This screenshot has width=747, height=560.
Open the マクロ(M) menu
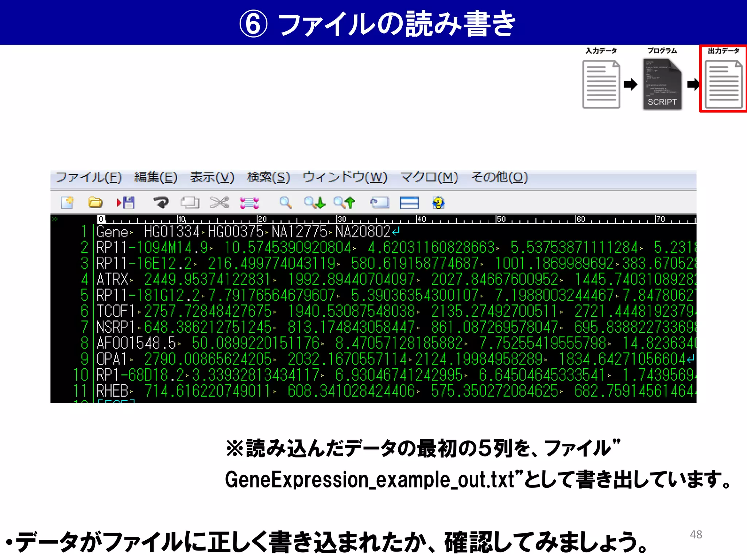coord(429,178)
